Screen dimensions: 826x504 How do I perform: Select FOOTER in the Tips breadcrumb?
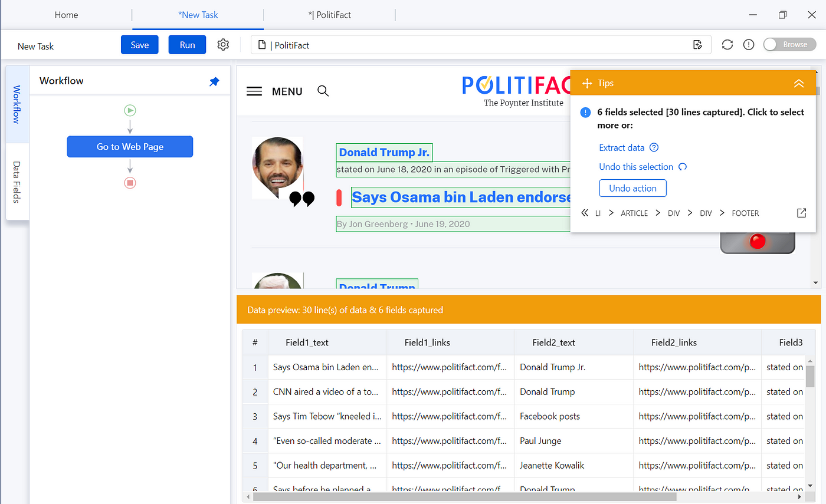746,213
